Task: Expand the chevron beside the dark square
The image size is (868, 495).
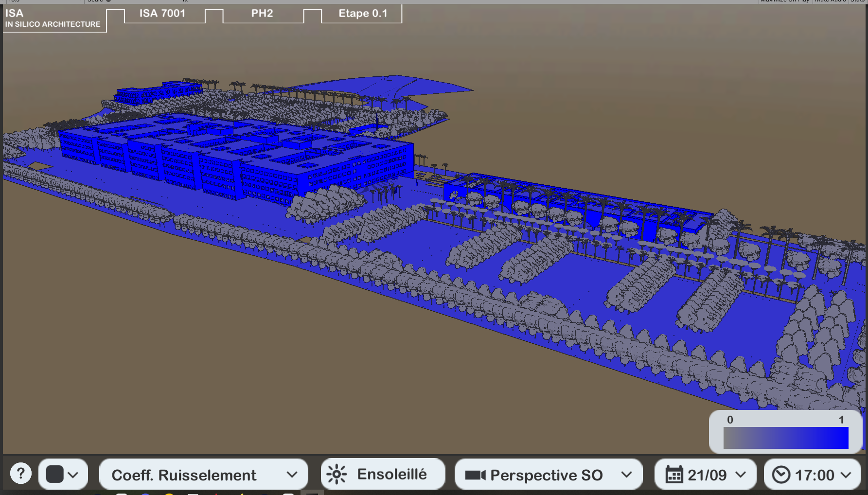Action: click(73, 475)
